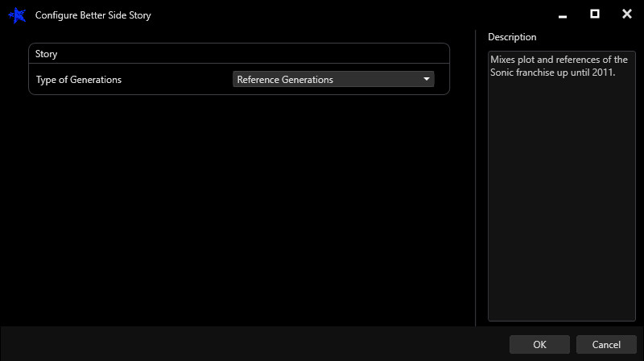Viewport: 644px width, 361px height.
Task: Maximize the configuration window
Action: 595,15
